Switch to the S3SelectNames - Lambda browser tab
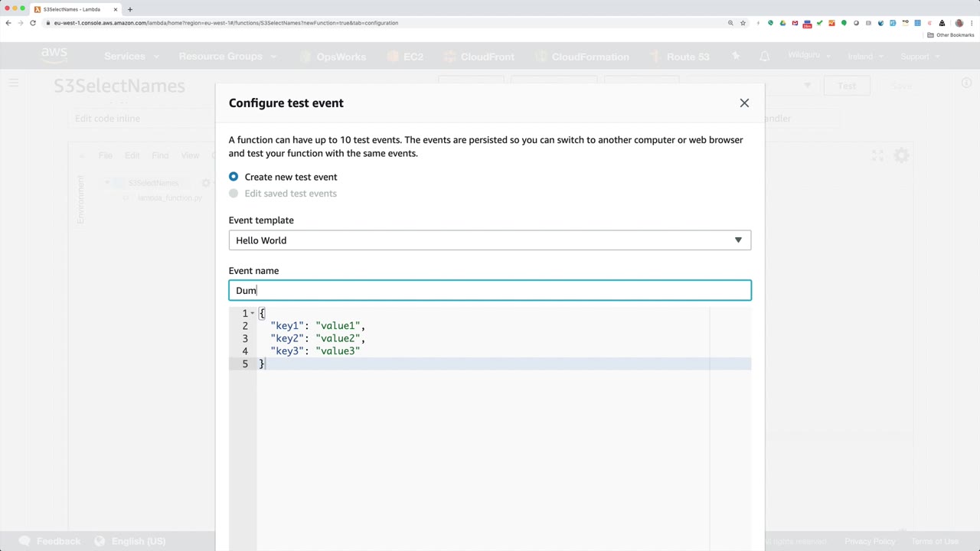This screenshot has height=551, width=980. (x=71, y=9)
